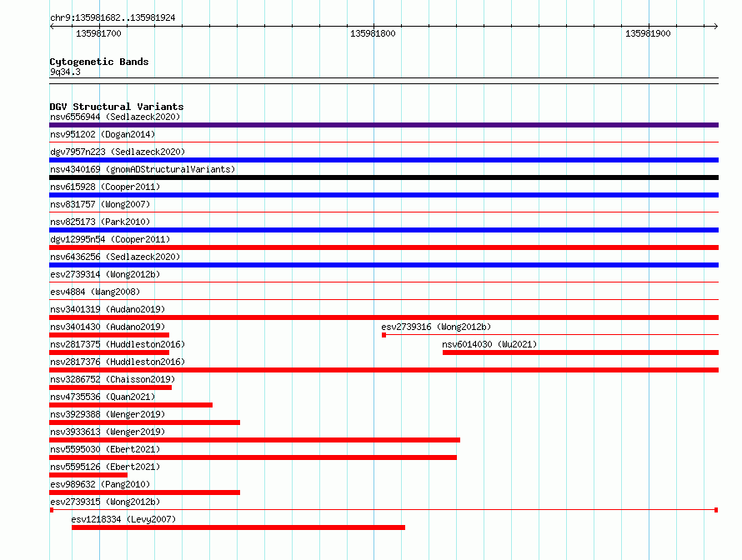The height and width of the screenshot is (560, 742).
Task: Click the dgv7957n223 (Sedlazeck2020) label
Action: point(118,152)
